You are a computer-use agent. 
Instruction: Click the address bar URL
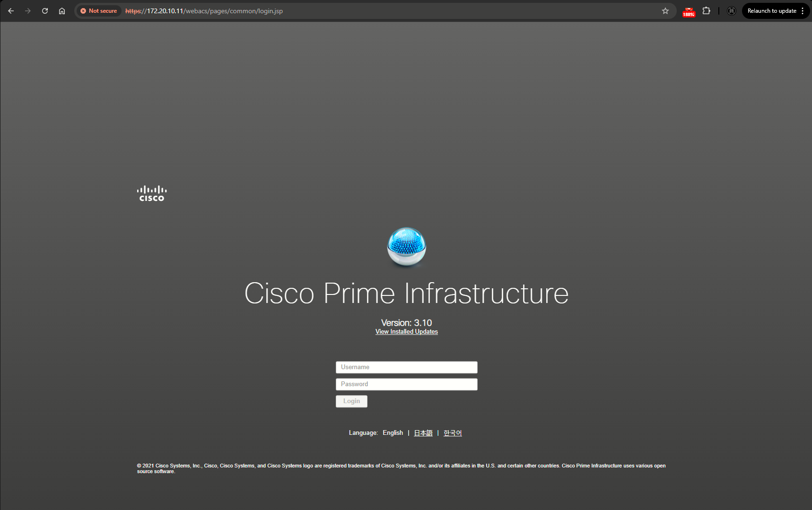204,11
